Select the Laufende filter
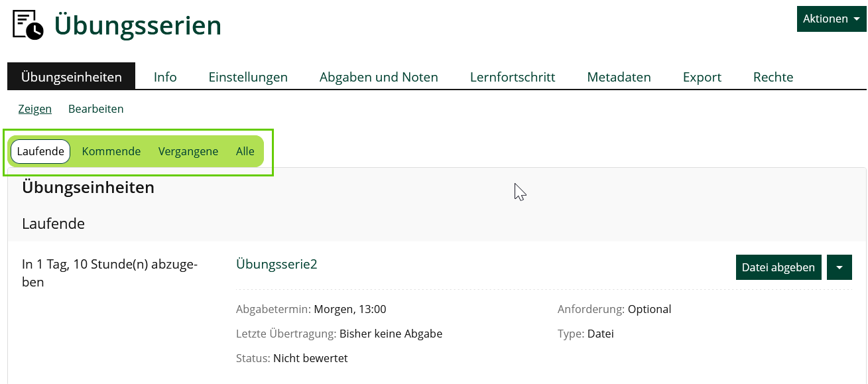Screen dimensions: 868x384 tap(40, 151)
